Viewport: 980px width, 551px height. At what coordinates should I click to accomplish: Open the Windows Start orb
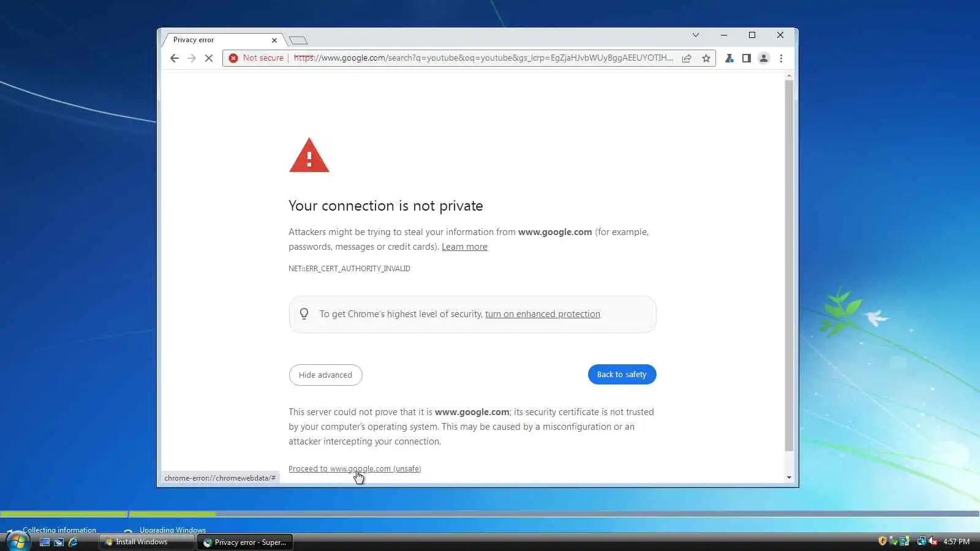(x=17, y=541)
